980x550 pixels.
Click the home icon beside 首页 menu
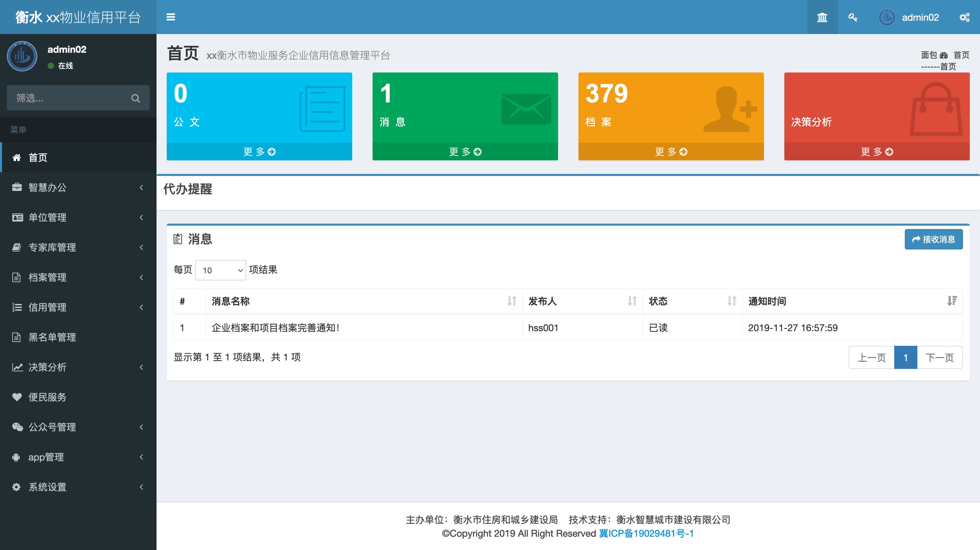pyautogui.click(x=16, y=158)
